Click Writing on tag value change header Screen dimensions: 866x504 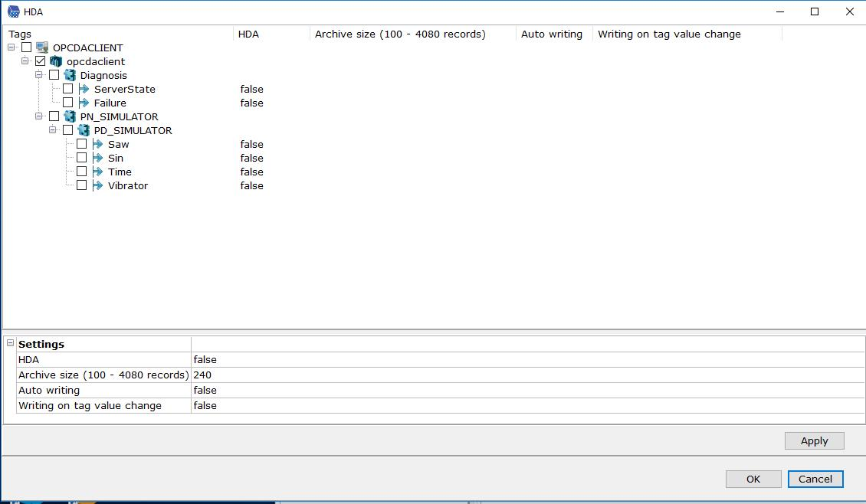coord(687,34)
